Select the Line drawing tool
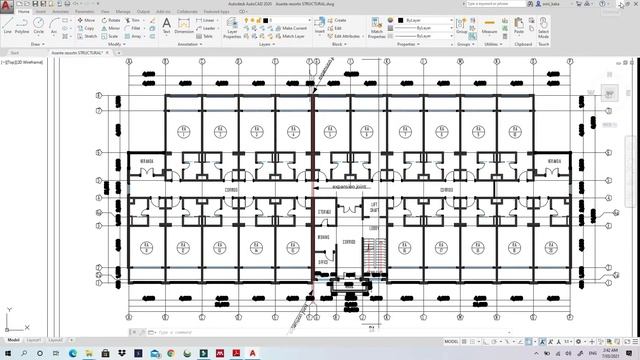Viewport: 640px width, 360px height. pos(7,25)
